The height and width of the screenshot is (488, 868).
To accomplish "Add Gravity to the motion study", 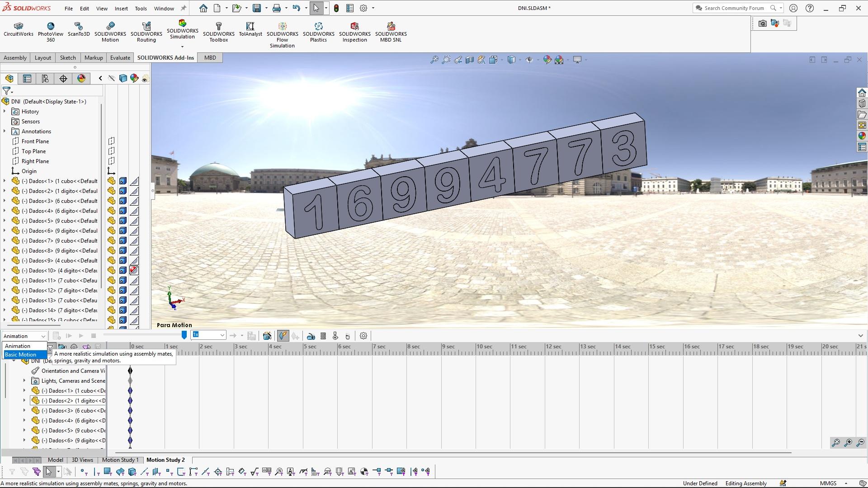I will coord(348,336).
